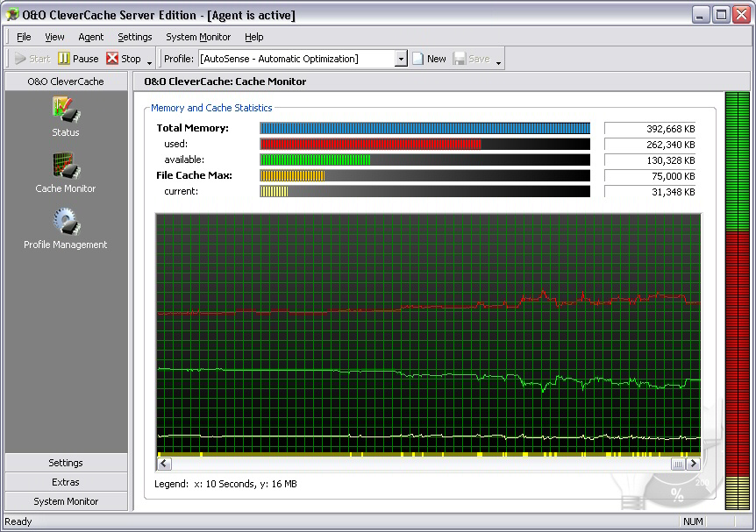Click the Ready status bar text
The image size is (756, 532).
[18, 521]
